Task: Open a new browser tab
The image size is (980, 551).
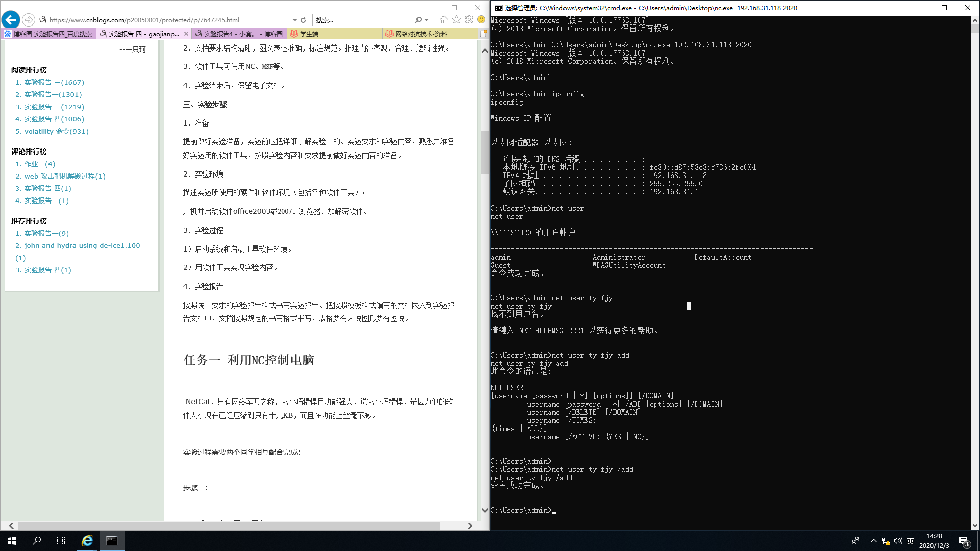Action: pyautogui.click(x=483, y=34)
